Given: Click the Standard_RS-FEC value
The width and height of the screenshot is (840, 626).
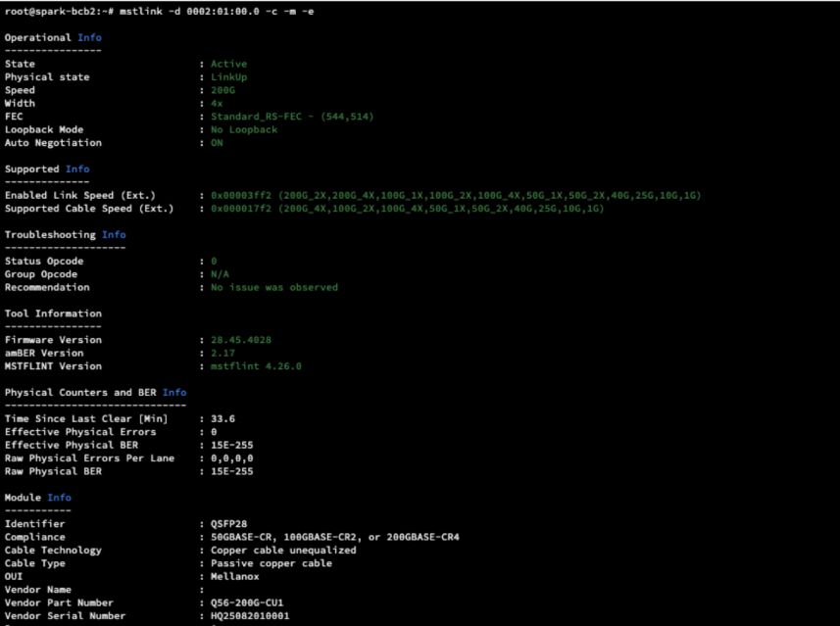Looking at the screenshot, I should [257, 117].
